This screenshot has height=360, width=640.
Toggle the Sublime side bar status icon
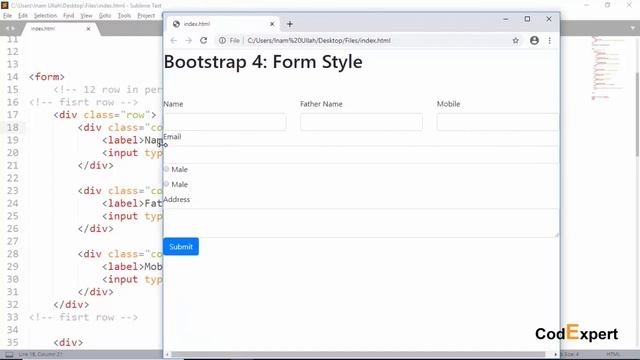pos(9,354)
